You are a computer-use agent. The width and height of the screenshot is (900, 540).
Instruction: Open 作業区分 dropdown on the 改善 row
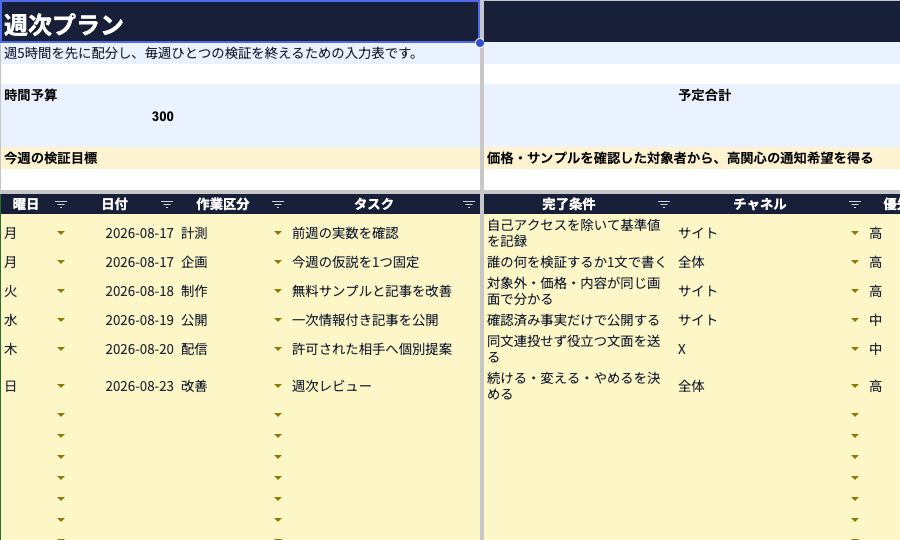tap(278, 386)
